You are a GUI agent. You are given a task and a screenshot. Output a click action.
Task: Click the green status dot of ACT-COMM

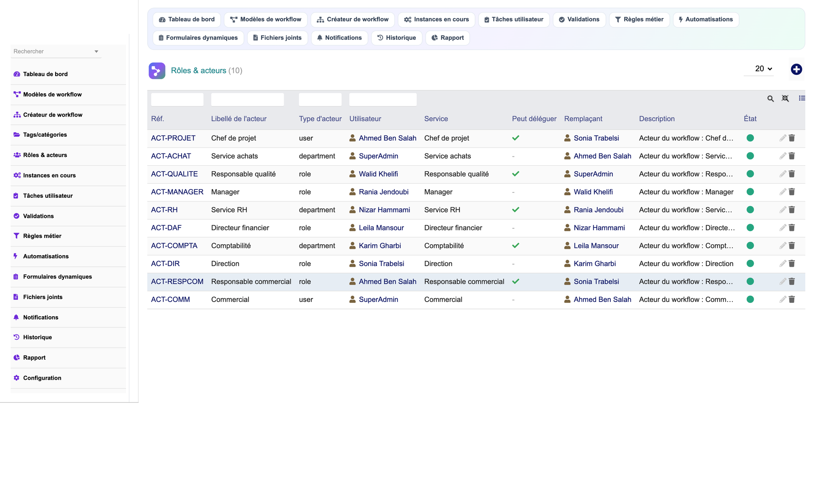coord(750,300)
